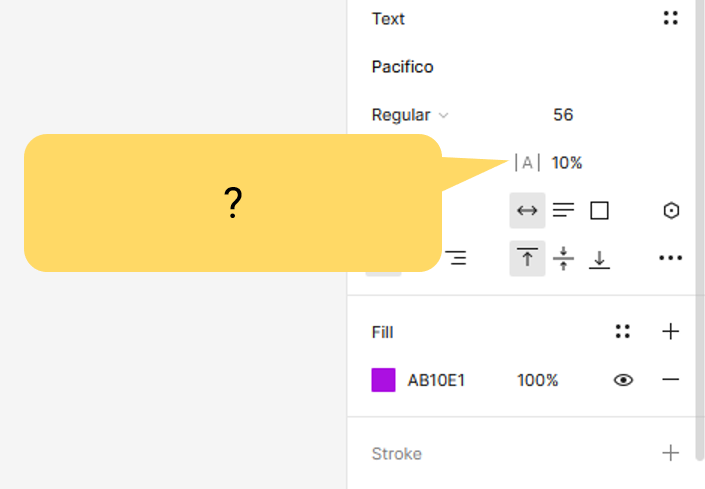
Task: Align text to the right
Action: (456, 259)
